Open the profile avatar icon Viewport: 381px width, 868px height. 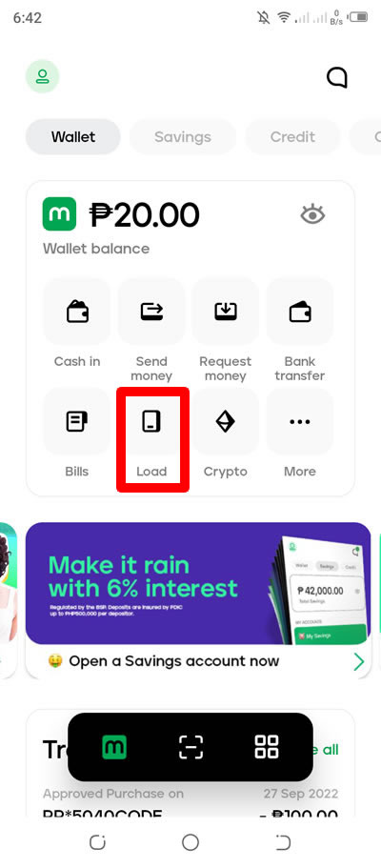tap(42, 76)
